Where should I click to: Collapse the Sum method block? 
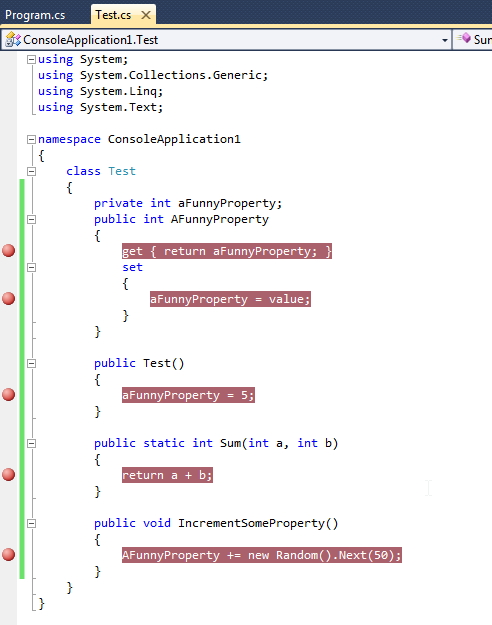(x=31, y=443)
